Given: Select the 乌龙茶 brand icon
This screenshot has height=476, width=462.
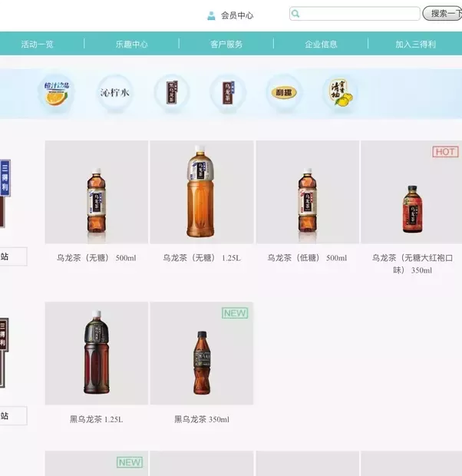Looking at the screenshot, I should point(228,92).
